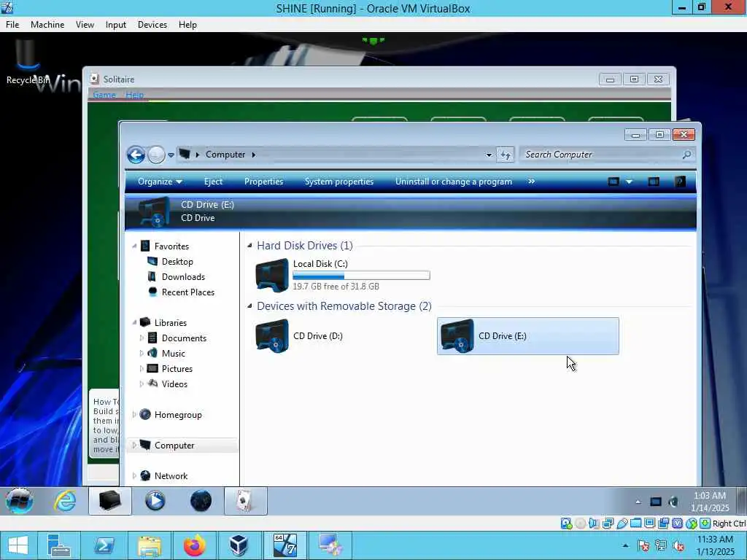Viewport: 747px width, 560px height.
Task: Open Properties from Explorer toolbar
Action: click(x=263, y=182)
